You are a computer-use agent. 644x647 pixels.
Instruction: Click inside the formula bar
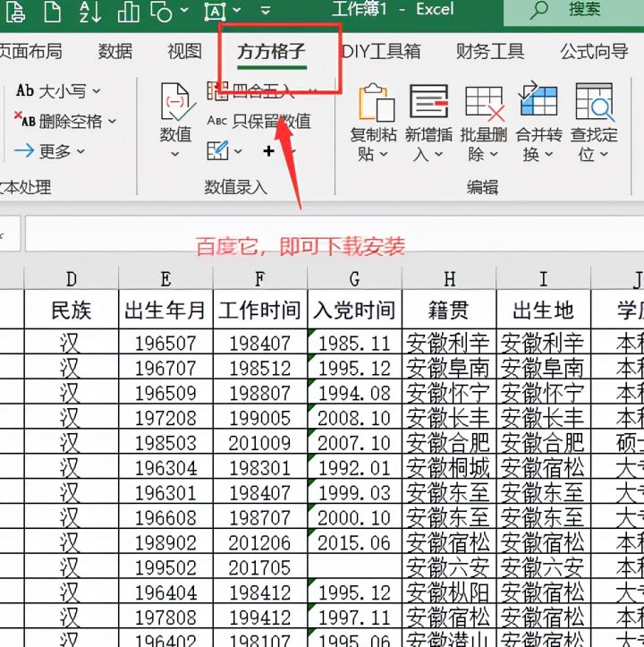pyautogui.click(x=335, y=234)
